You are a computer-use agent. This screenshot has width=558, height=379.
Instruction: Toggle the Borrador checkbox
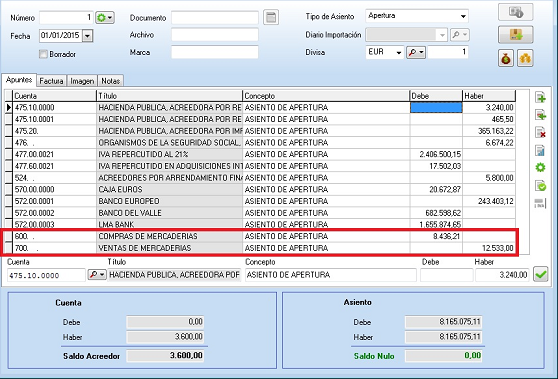[x=43, y=54]
